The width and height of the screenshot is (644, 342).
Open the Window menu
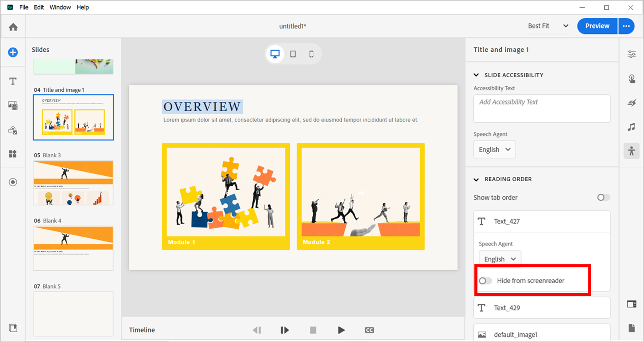point(60,7)
